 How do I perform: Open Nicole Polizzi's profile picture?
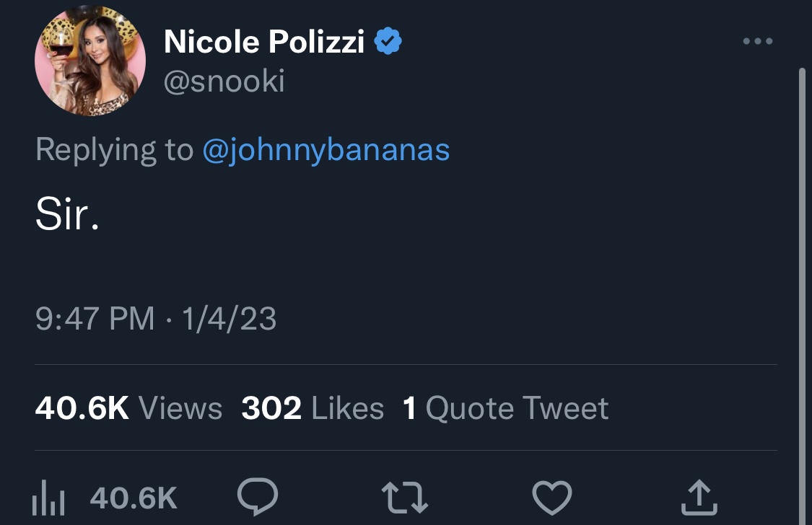[x=90, y=61]
